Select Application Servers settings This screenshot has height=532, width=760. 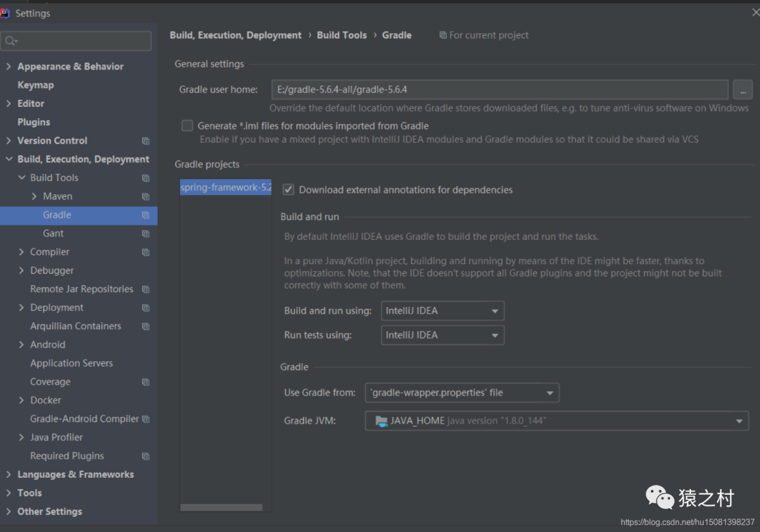click(71, 363)
